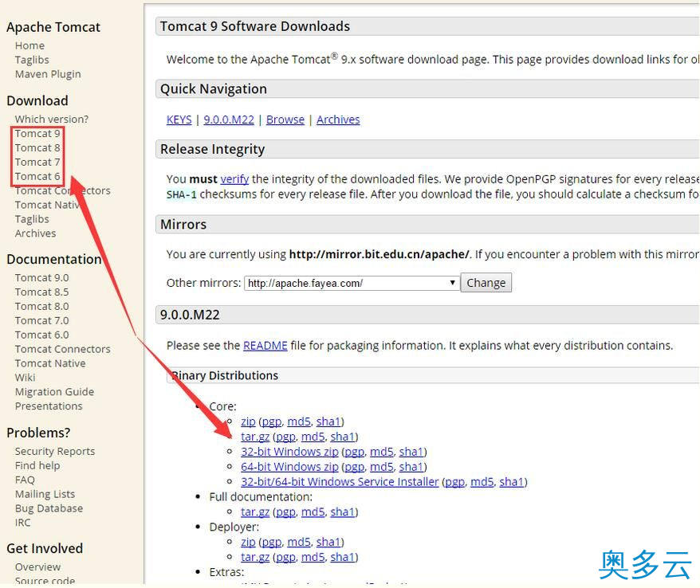Select Tomcat 8 under Download
700x588 pixels.
pyautogui.click(x=37, y=147)
